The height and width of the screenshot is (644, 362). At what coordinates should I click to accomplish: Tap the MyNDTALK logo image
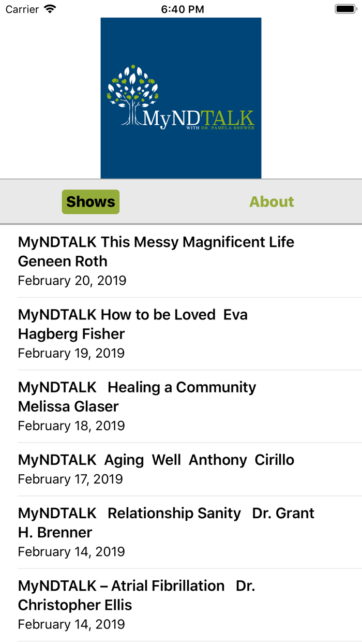180,97
